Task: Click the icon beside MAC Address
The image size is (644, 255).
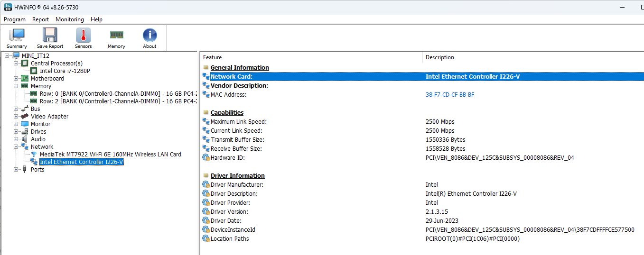Action: click(205, 94)
